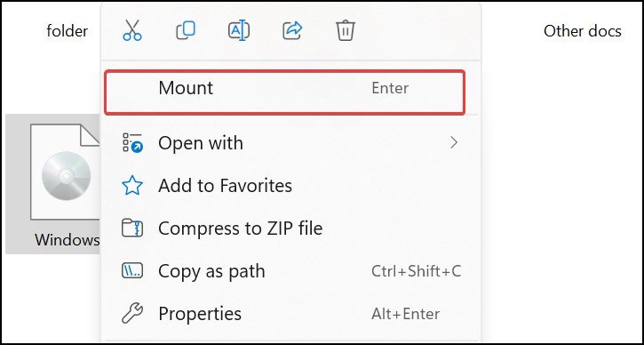Viewport: 644px width, 345px height.
Task: Choose the Open with menu entry
Action: click(x=290, y=143)
